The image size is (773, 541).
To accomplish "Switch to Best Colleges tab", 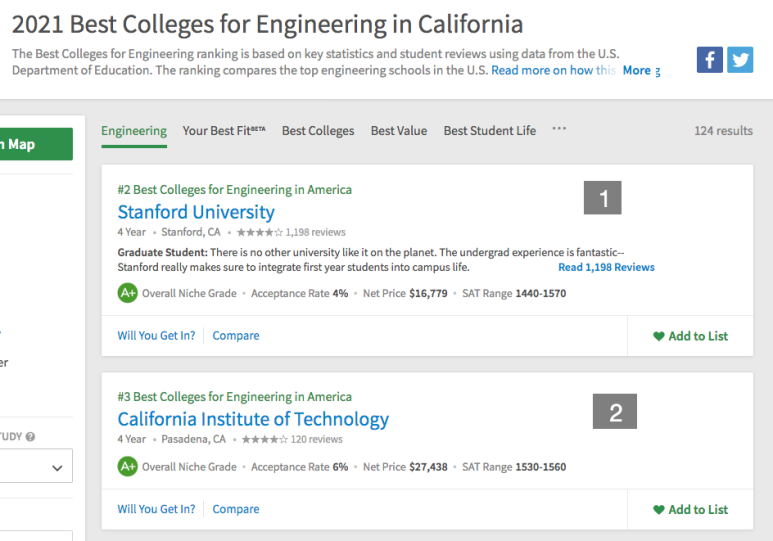I will click(318, 131).
